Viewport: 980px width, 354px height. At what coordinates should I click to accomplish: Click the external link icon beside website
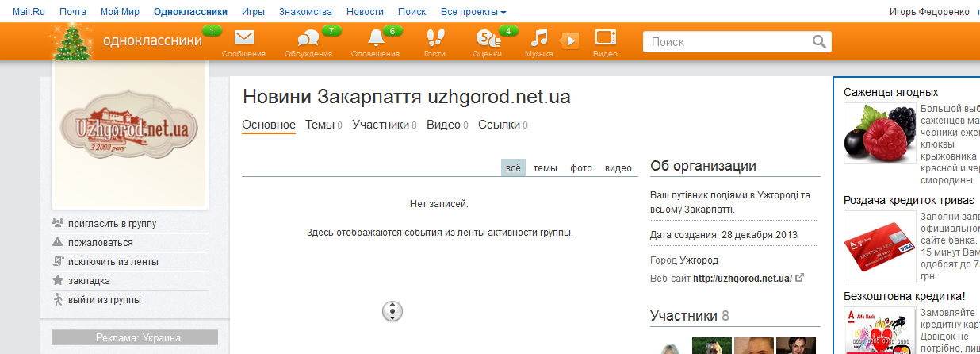pyautogui.click(x=800, y=278)
